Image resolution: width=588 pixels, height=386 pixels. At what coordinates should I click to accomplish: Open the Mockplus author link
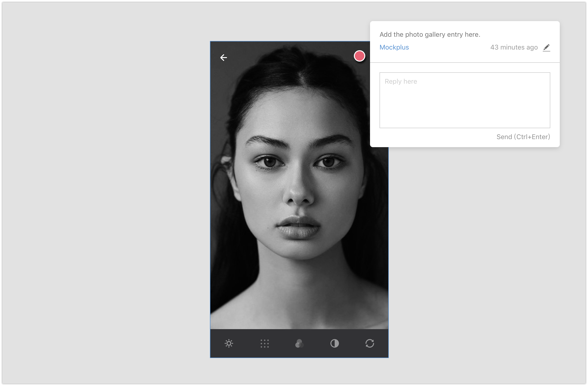coord(394,47)
